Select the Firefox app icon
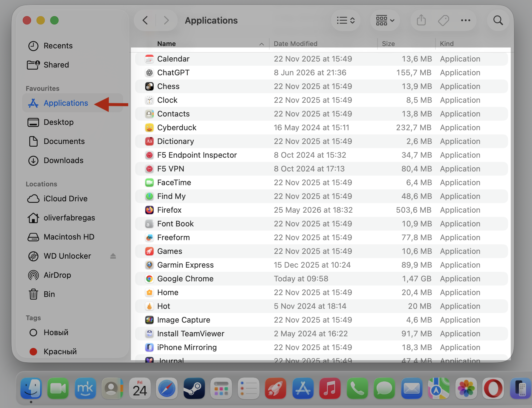The width and height of the screenshot is (532, 408). [149, 210]
